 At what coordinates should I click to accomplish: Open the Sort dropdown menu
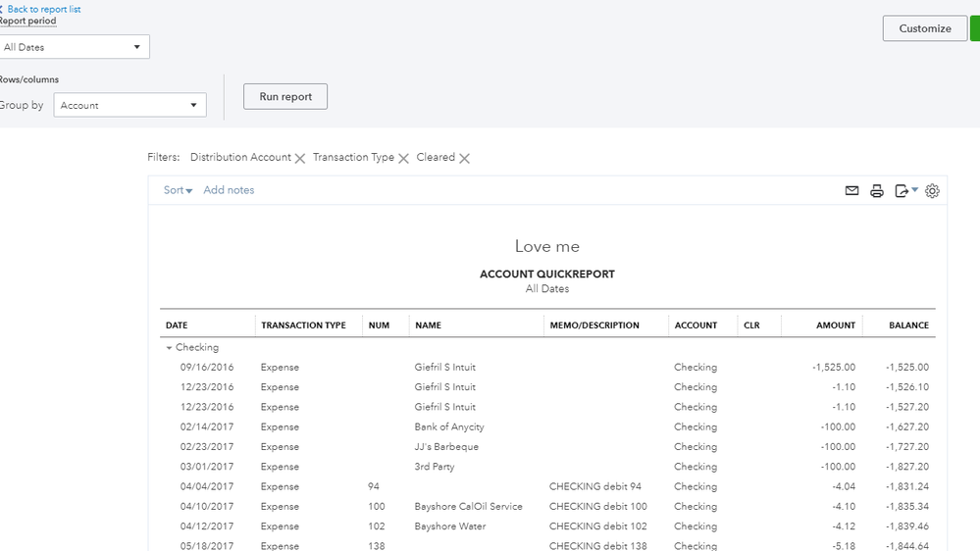tap(178, 190)
